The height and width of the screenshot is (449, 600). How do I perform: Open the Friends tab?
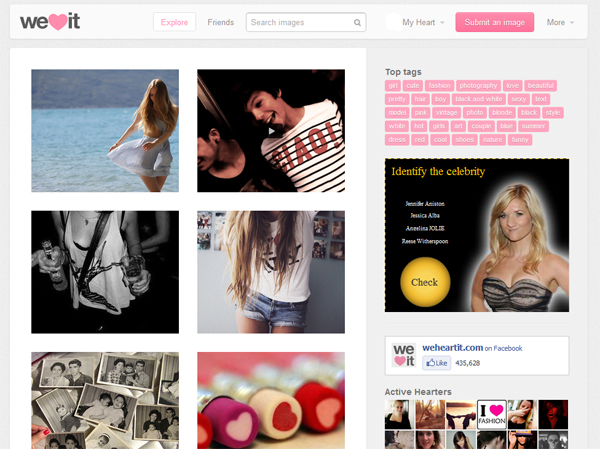coord(221,23)
